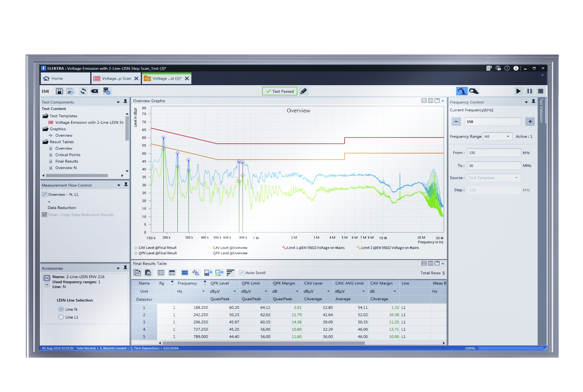The image size is (583, 392).
Task: Click the refresh/reload toolbar icon
Action: click(83, 91)
